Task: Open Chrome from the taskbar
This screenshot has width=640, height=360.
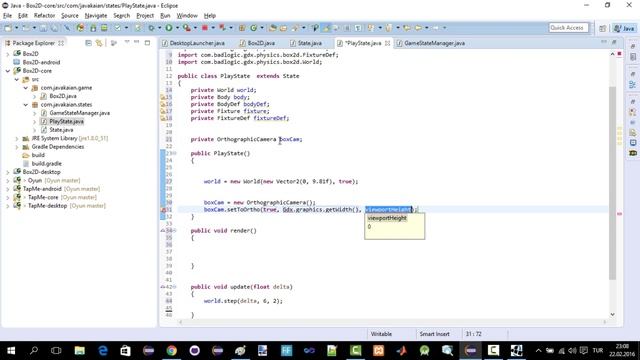Action: pyautogui.click(x=171, y=350)
